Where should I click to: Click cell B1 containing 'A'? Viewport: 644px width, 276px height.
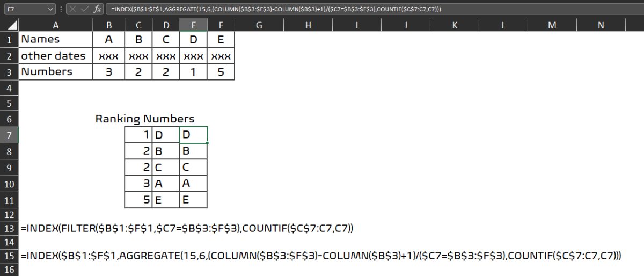point(109,39)
